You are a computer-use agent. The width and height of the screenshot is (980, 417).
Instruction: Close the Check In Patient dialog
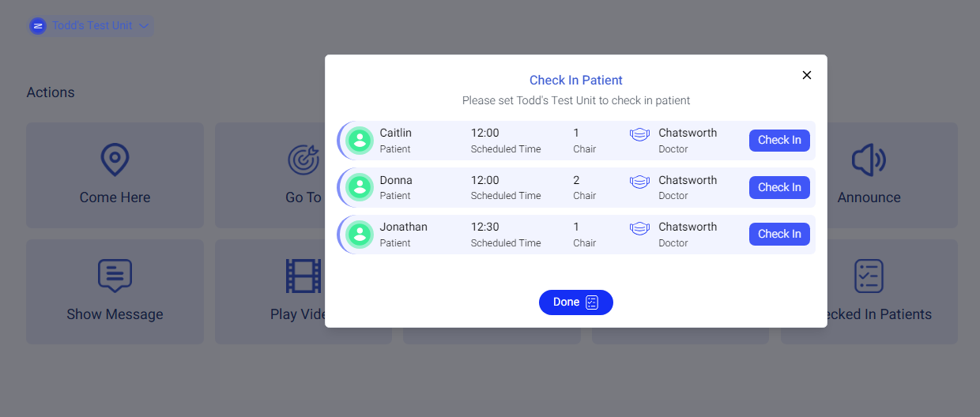807,75
